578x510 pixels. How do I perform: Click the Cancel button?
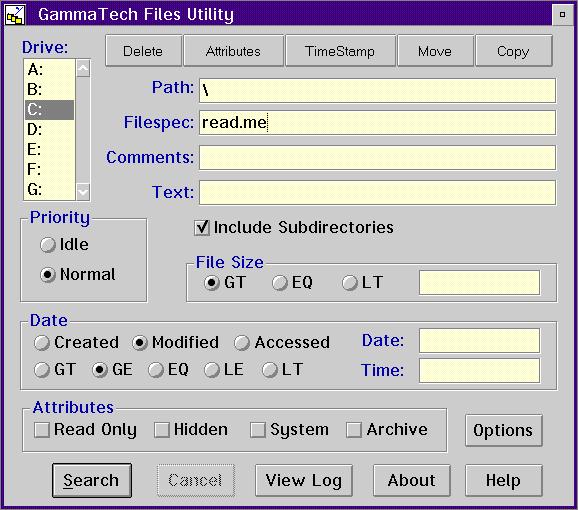196,481
